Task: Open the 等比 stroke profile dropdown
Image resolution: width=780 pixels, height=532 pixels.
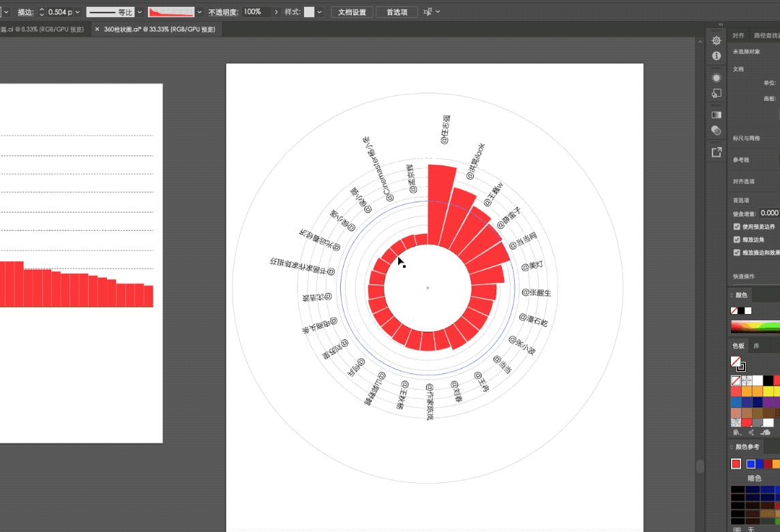Action: pos(140,12)
